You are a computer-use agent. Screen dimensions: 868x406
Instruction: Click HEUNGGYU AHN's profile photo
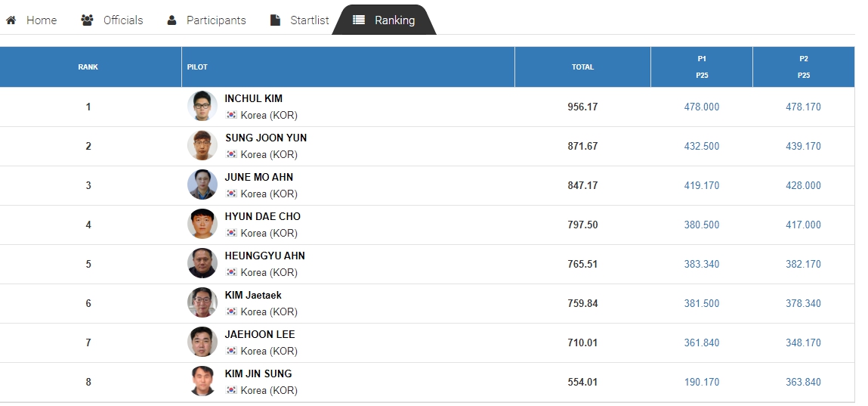(x=202, y=264)
